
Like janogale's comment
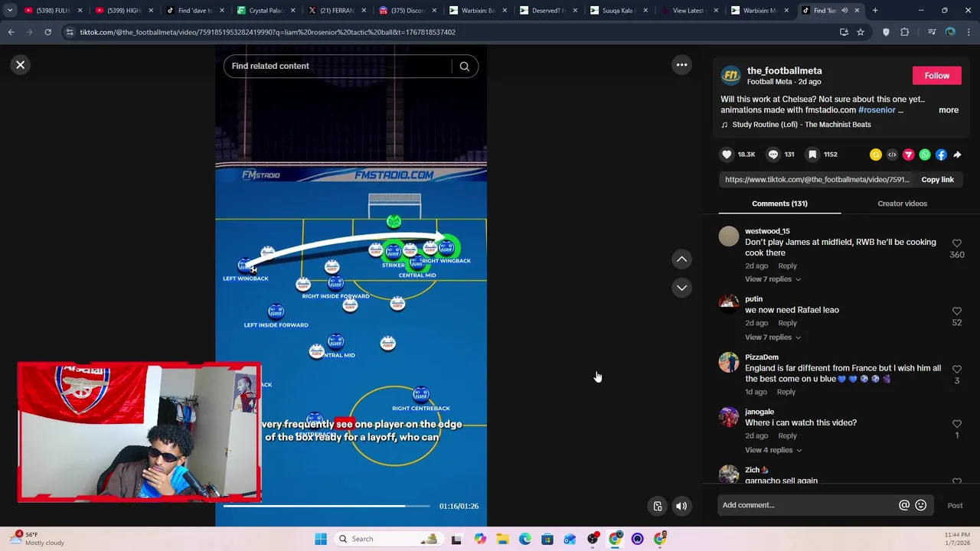(x=956, y=424)
